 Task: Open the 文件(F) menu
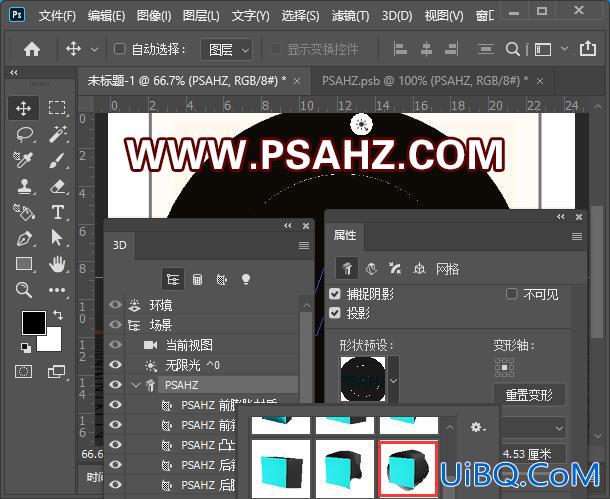click(x=57, y=16)
